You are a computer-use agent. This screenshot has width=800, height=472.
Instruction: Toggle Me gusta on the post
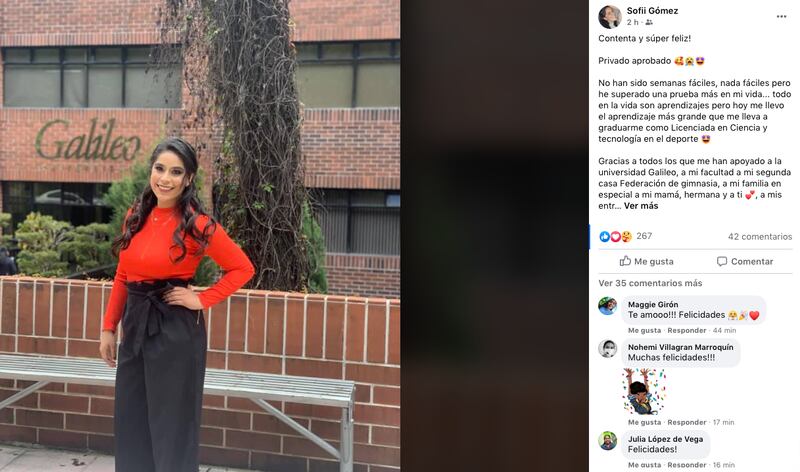pyautogui.click(x=646, y=261)
